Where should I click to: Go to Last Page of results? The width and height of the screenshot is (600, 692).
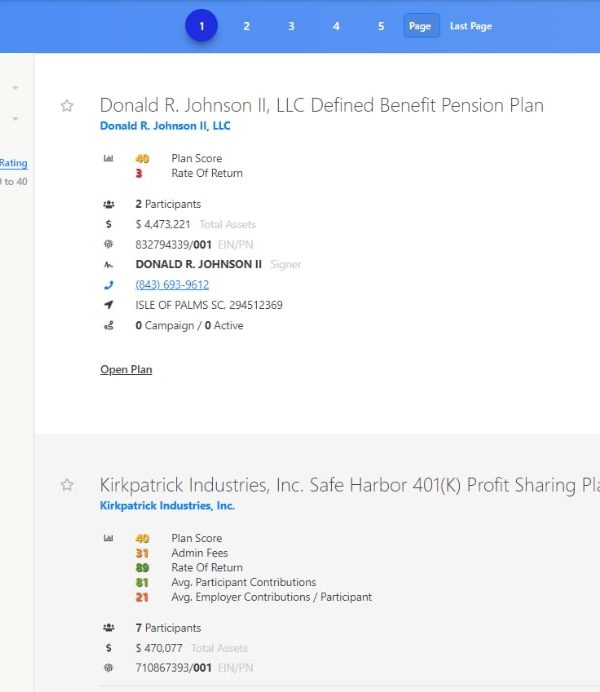coord(471,26)
